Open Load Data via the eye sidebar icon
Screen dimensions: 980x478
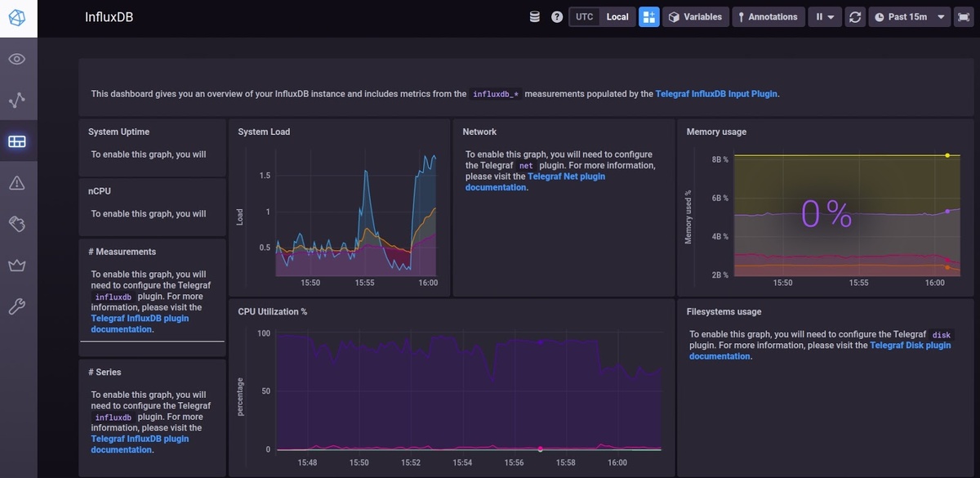coord(17,59)
